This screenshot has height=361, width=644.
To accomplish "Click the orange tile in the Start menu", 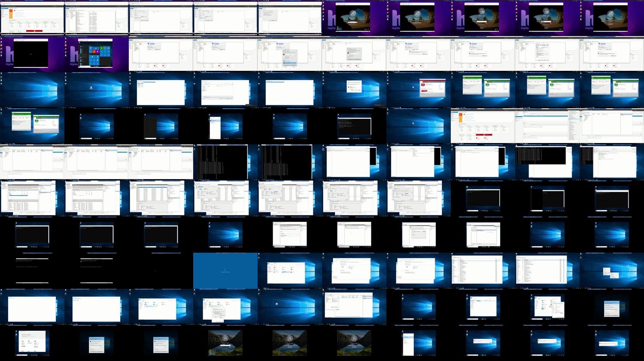I will pos(94,51).
